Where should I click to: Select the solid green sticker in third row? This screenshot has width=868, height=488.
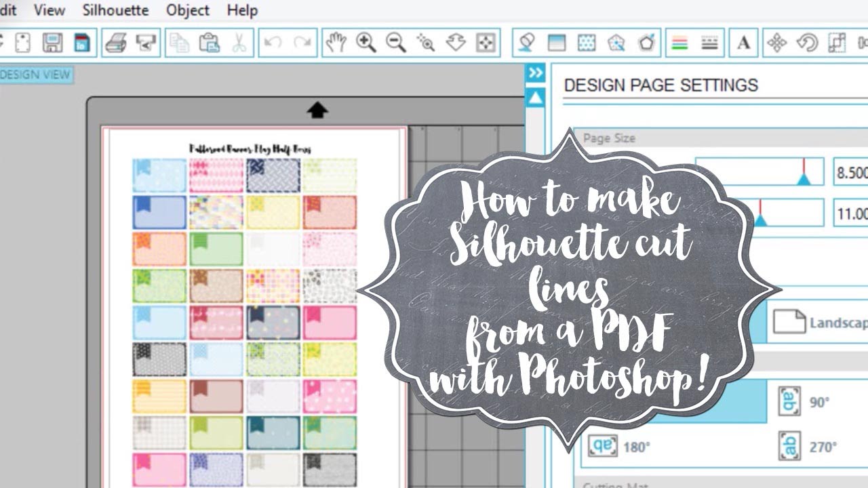[216, 249]
